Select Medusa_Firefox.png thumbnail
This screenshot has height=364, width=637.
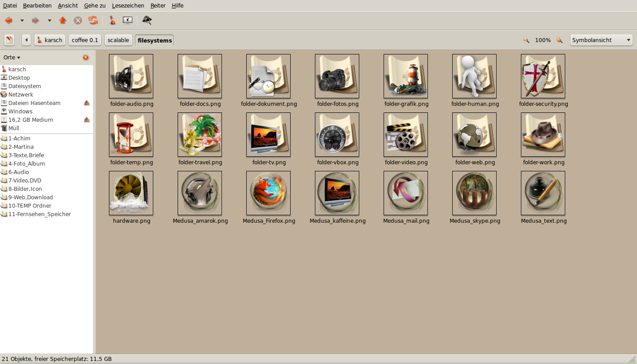[268, 193]
